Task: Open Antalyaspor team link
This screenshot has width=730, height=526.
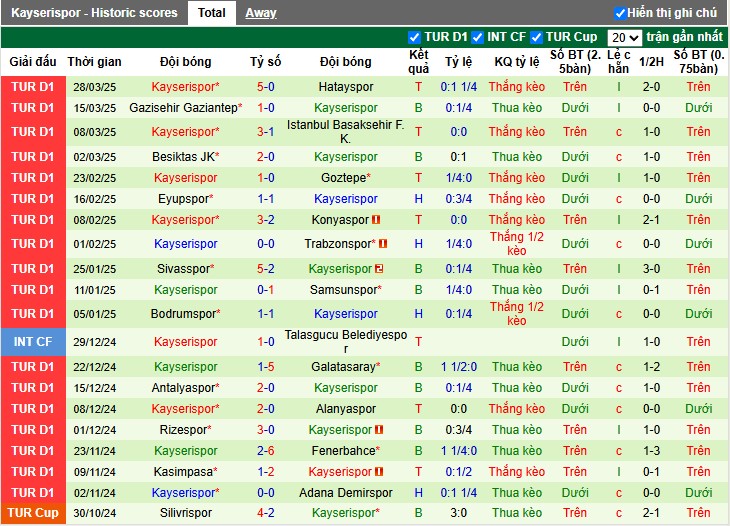Action: tap(183, 388)
